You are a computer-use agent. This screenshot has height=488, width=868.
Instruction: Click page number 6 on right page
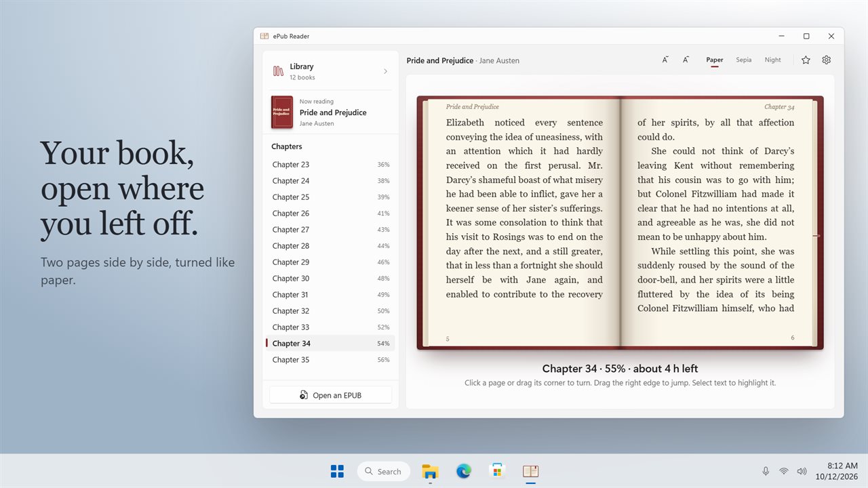[793, 338]
